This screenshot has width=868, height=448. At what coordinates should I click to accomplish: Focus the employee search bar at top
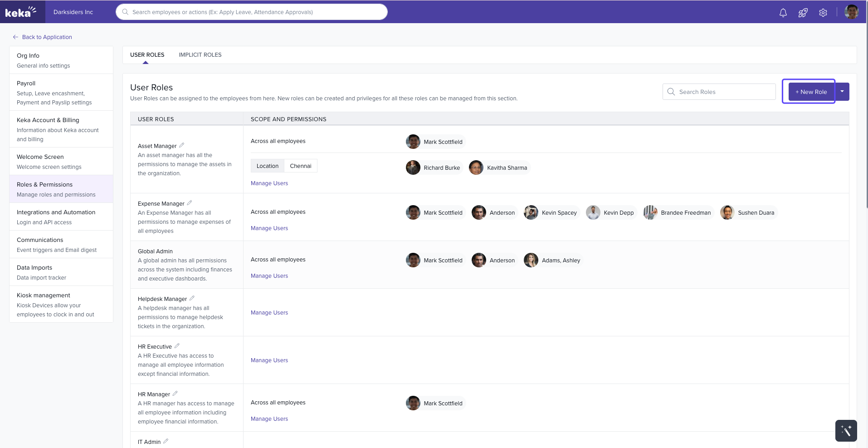[252, 12]
